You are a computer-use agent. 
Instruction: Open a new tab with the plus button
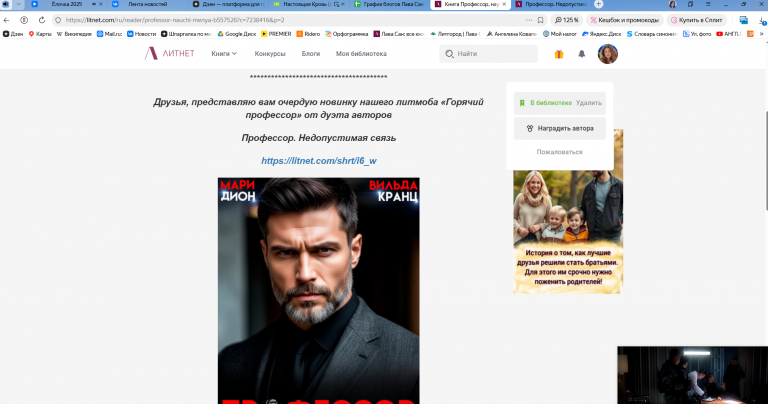coord(599,4)
